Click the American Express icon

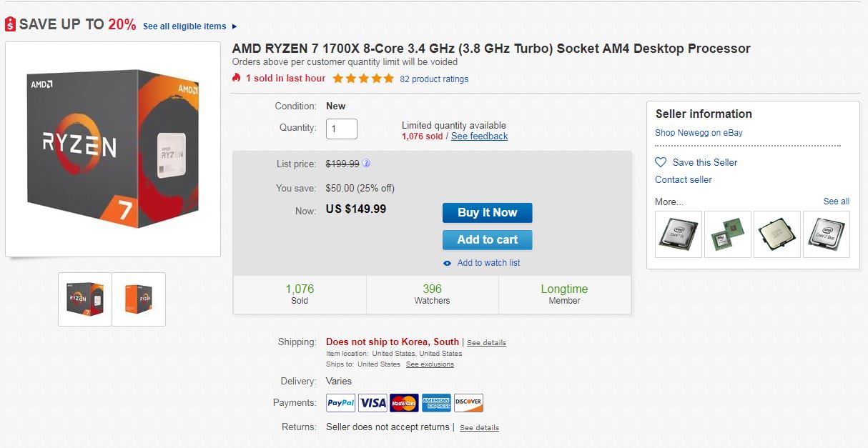pos(436,403)
